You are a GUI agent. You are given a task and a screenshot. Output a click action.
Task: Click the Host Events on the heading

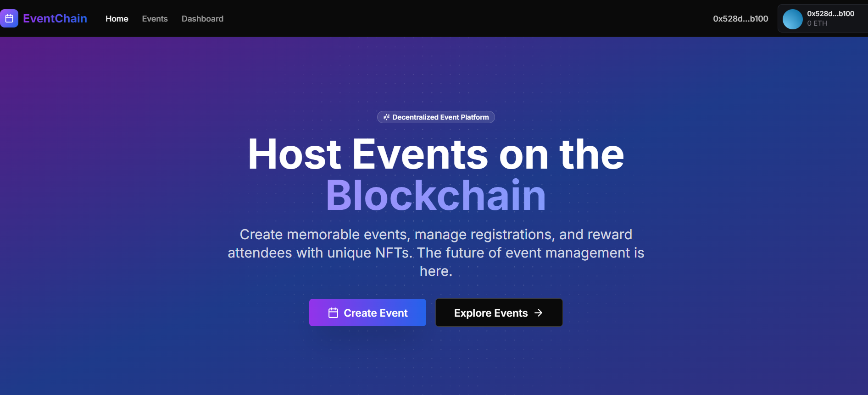pyautogui.click(x=435, y=154)
